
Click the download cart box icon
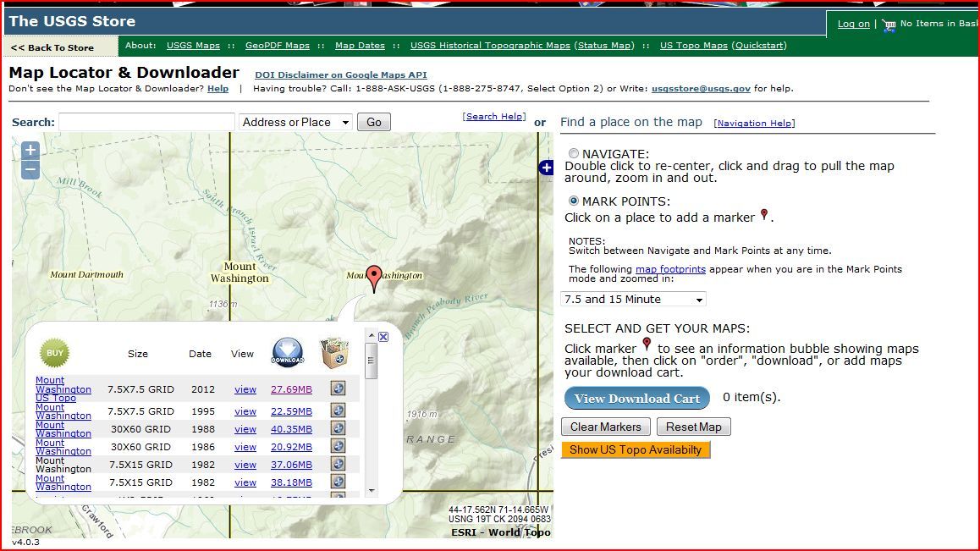pos(333,353)
